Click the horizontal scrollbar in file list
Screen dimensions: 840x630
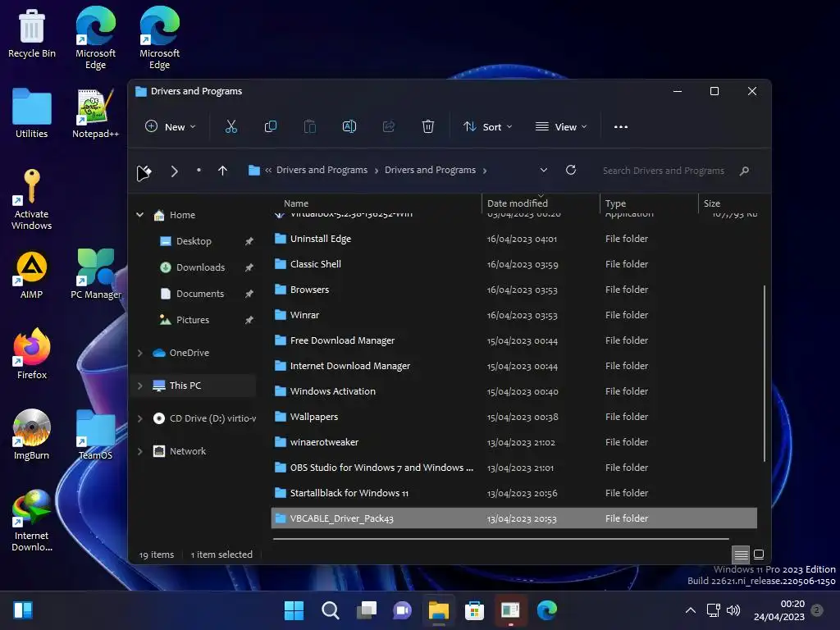(x=501, y=538)
